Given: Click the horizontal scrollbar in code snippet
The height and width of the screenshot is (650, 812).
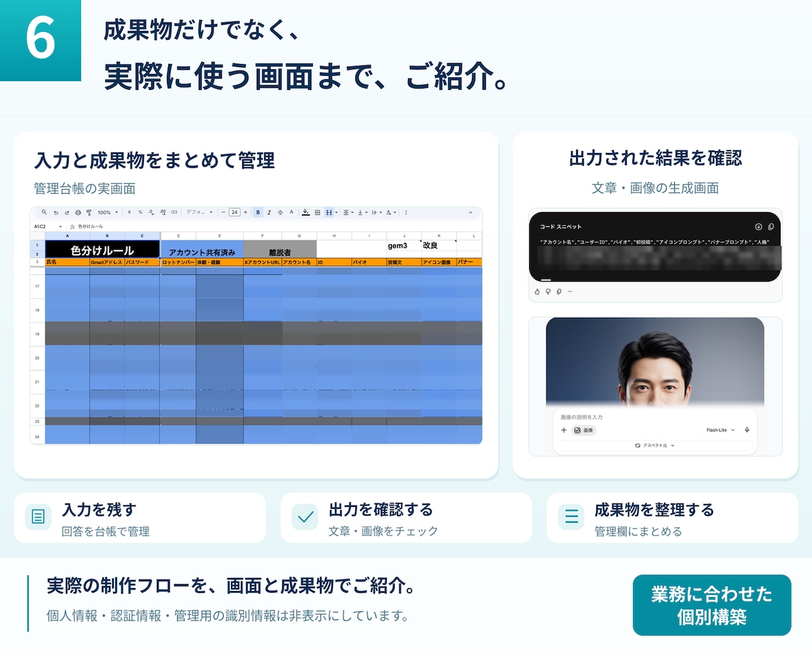Looking at the screenshot, I should [x=546, y=280].
